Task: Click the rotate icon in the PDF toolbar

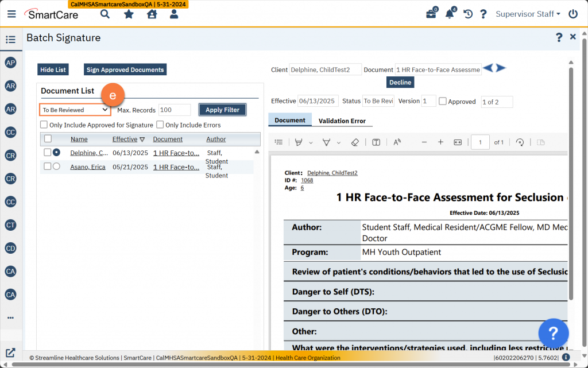Action: tap(520, 142)
